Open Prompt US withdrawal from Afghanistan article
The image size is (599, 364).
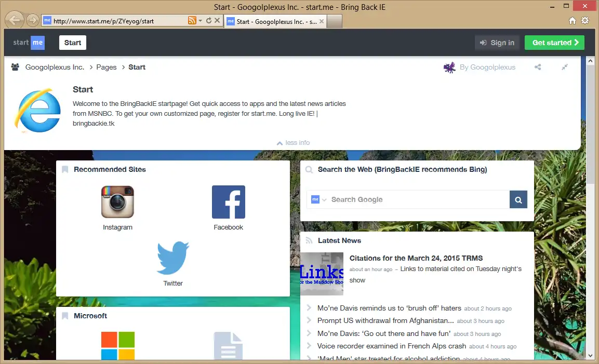(x=385, y=321)
